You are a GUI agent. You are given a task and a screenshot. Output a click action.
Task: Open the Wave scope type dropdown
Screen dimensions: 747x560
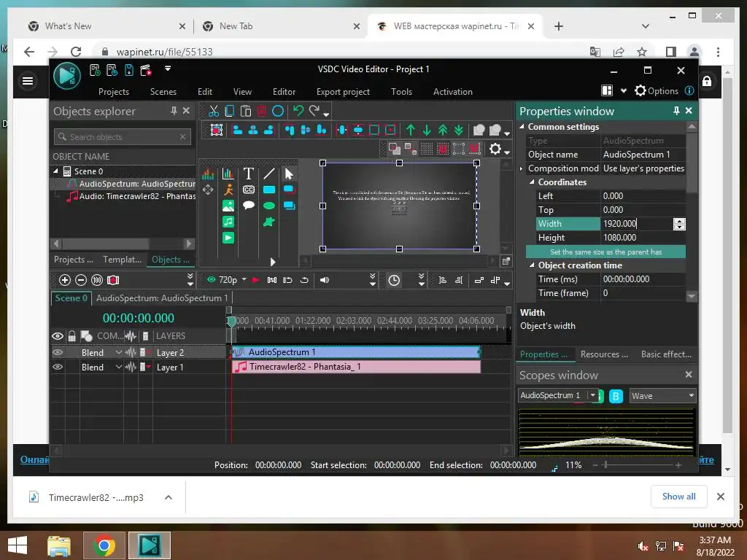(691, 396)
